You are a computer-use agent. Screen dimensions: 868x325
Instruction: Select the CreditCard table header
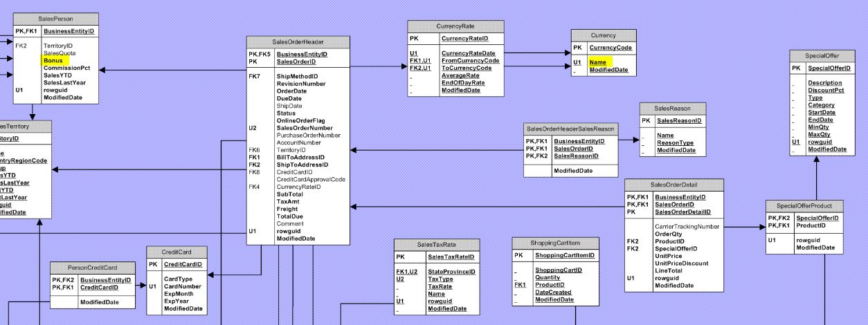177,252
